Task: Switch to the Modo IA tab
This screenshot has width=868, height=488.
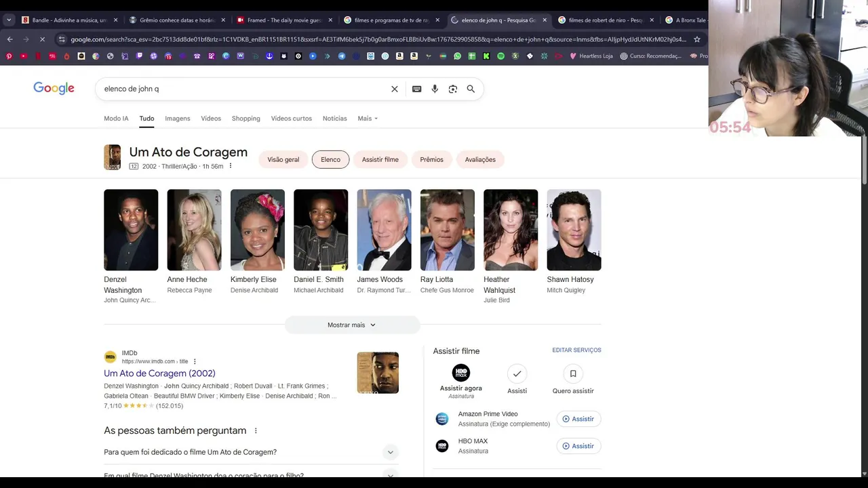Action: click(x=116, y=119)
